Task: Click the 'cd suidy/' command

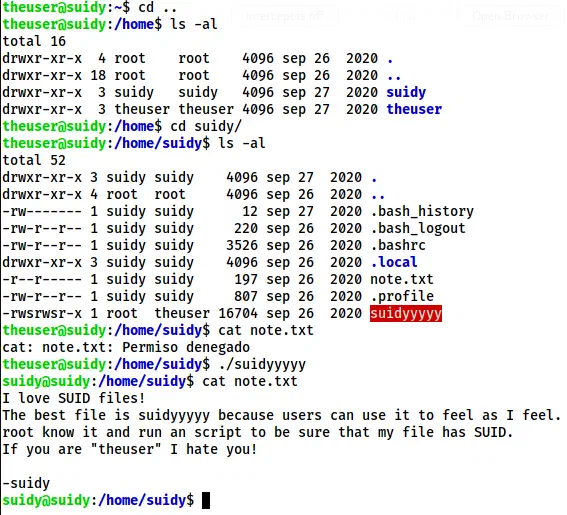Action: pyautogui.click(x=206, y=127)
